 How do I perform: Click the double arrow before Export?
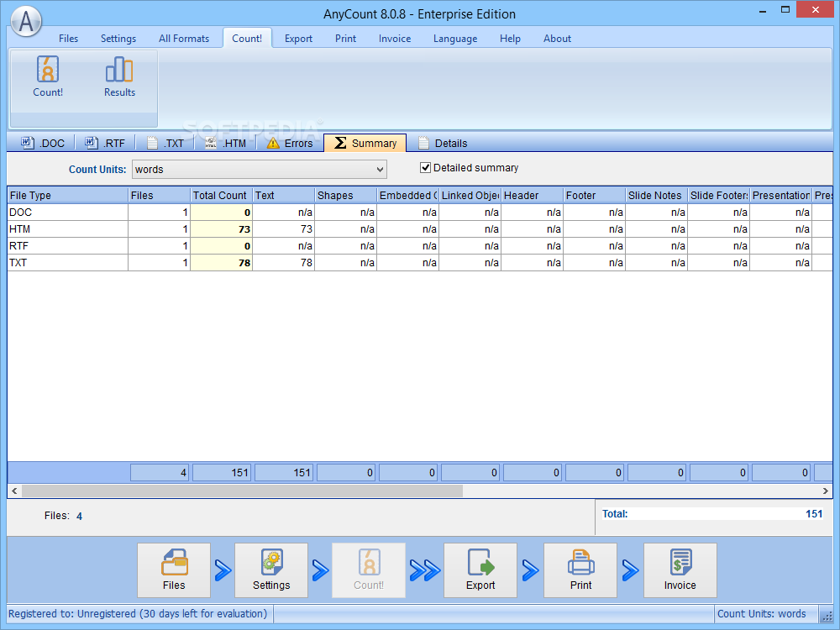point(425,570)
